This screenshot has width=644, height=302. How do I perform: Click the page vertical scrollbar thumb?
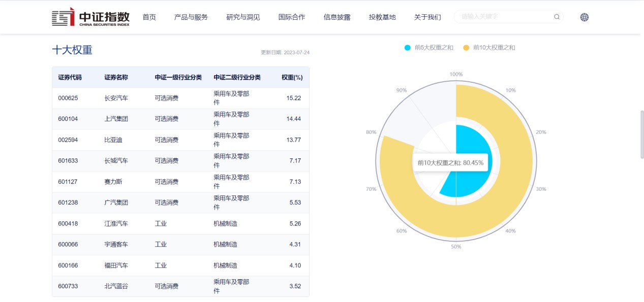(641, 135)
